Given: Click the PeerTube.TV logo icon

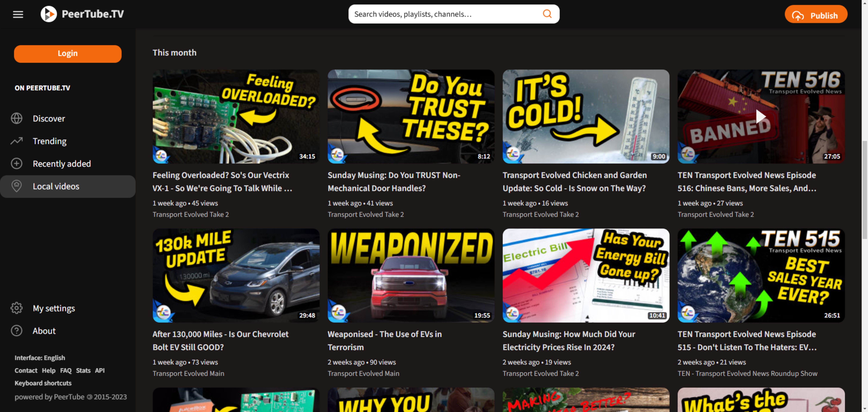Looking at the screenshot, I should pos(49,14).
